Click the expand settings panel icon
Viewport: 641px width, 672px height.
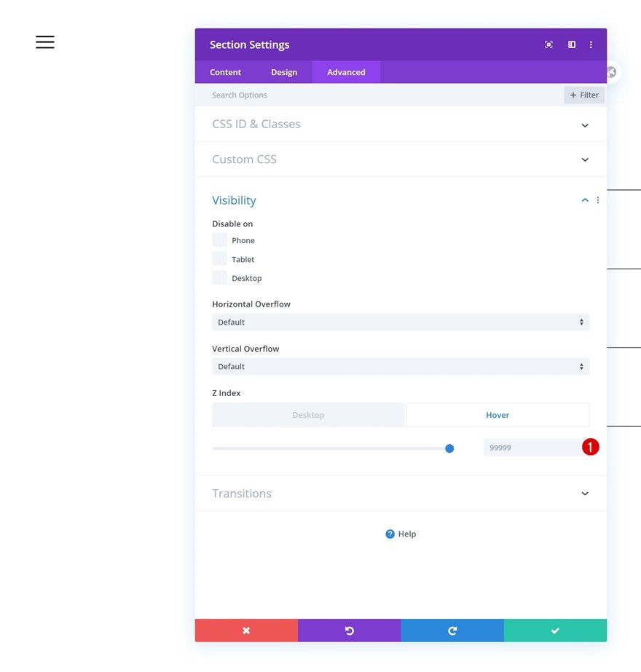(x=571, y=44)
